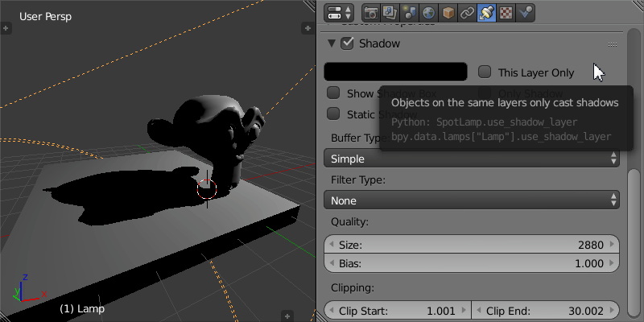The height and width of the screenshot is (322, 644).
Task: Decrease Size with its left arrow
Action: 332,245
